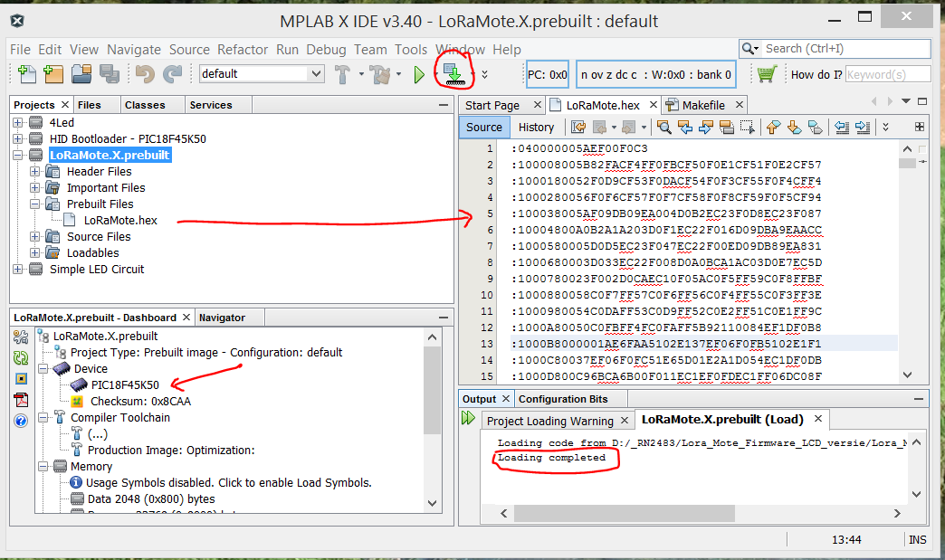Open project properties from the dashboard sidebar

21,337
